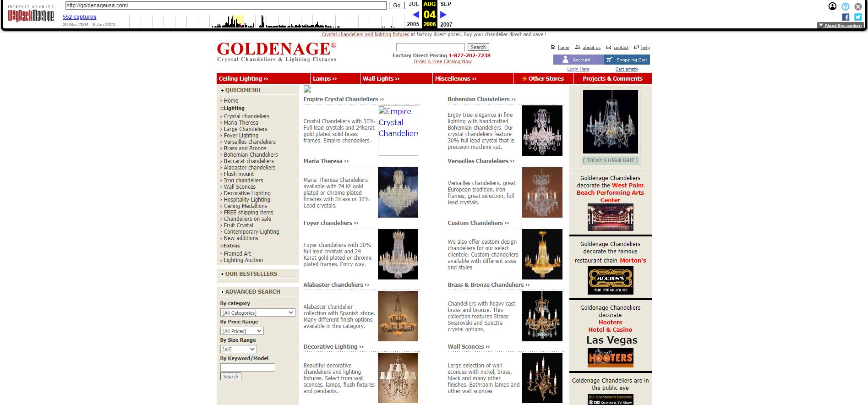Open the Shopping Cart button
Screen dimensions: 868x405
click(x=627, y=60)
